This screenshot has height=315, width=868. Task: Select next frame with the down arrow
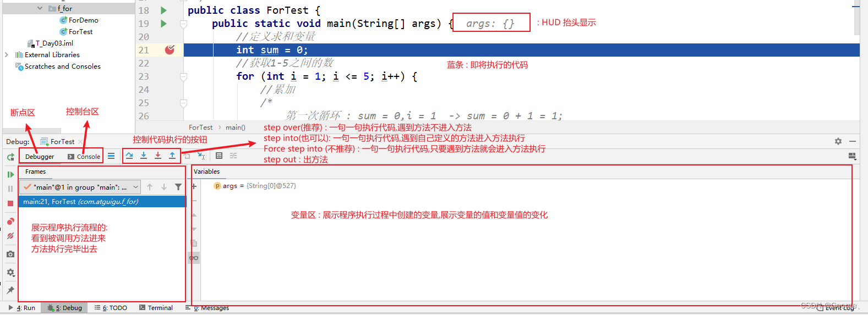(x=164, y=187)
